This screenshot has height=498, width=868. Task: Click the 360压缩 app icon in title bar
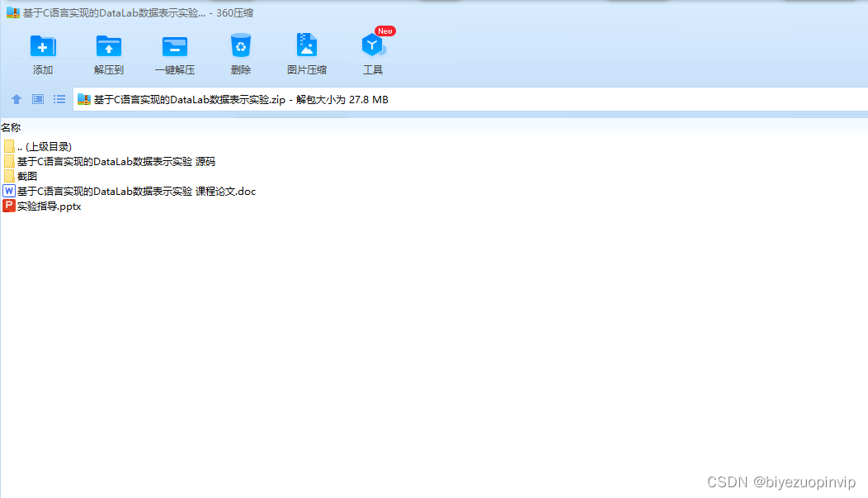[x=12, y=12]
